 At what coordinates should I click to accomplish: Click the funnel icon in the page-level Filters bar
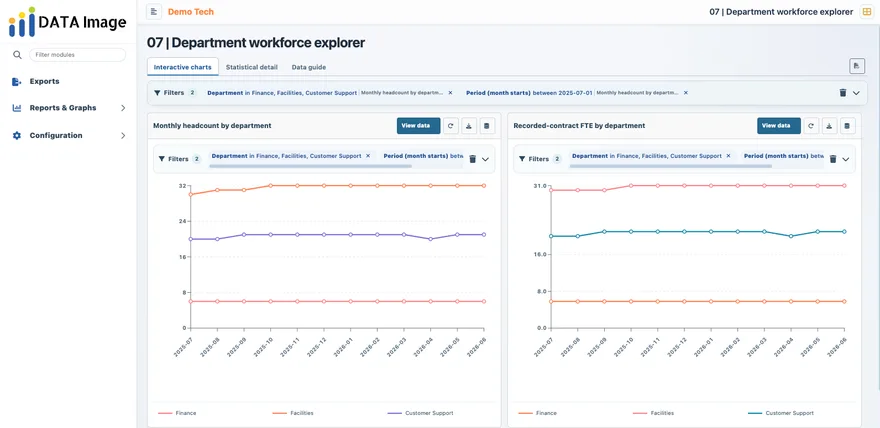pyautogui.click(x=157, y=93)
